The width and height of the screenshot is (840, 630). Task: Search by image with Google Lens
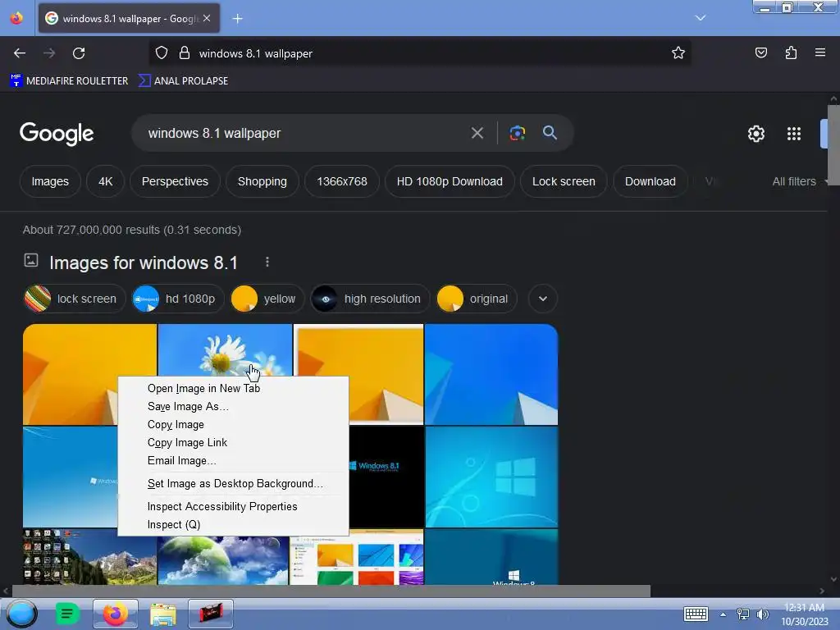(x=517, y=133)
